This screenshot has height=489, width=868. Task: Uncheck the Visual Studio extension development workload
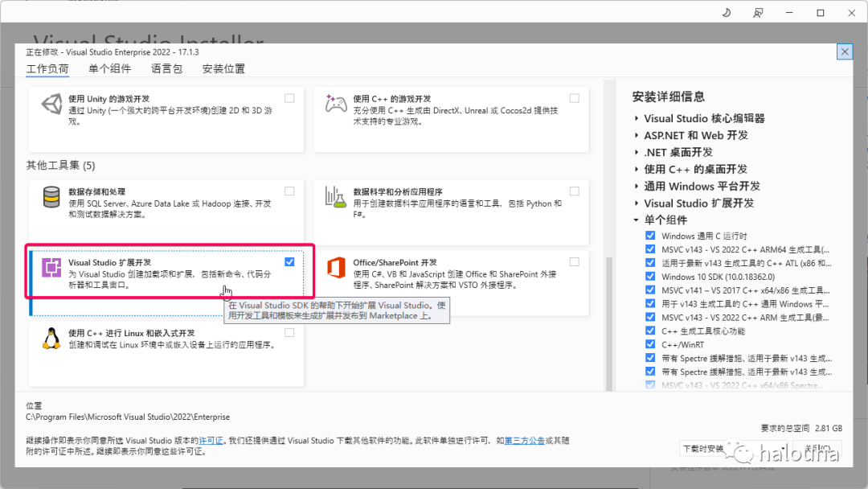tap(289, 262)
